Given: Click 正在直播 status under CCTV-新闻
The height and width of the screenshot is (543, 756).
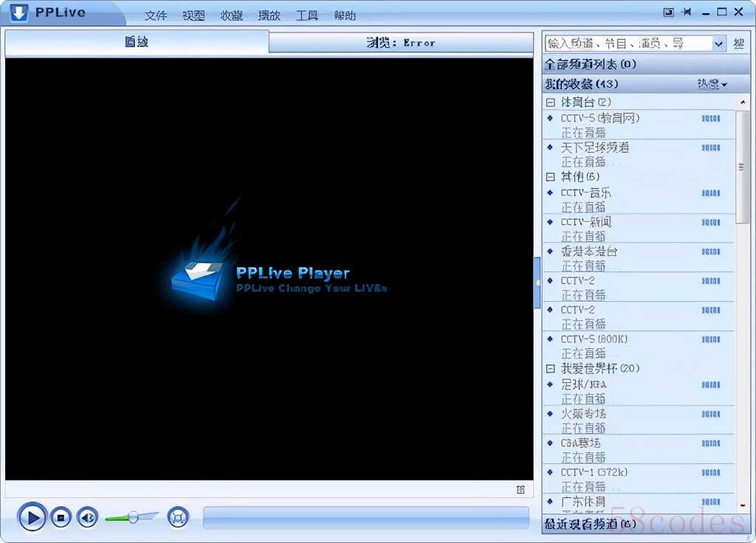Looking at the screenshot, I should (x=583, y=237).
